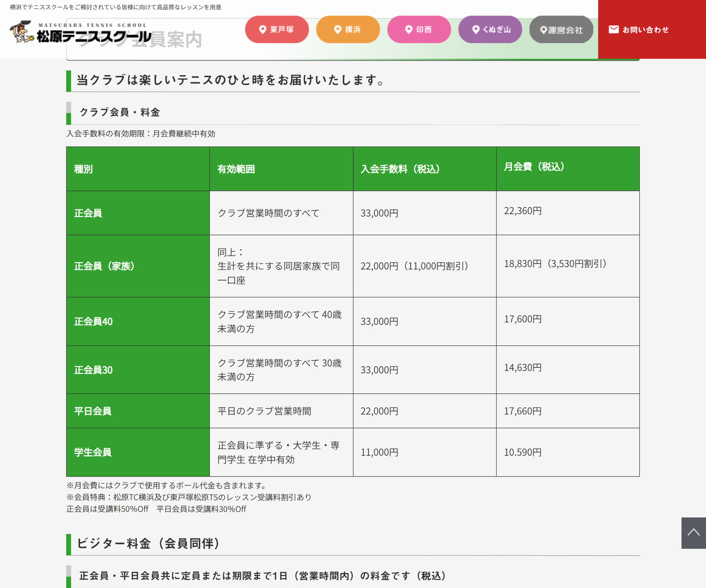The image size is (706, 588).
Task: Click the 正会員に準ずる・大学生 description cell
Action: (281, 452)
